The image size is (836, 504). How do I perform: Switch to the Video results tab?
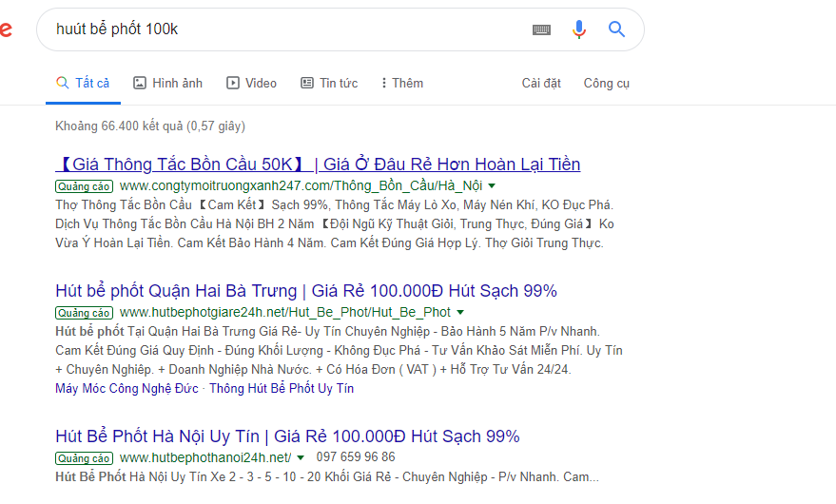(x=251, y=84)
